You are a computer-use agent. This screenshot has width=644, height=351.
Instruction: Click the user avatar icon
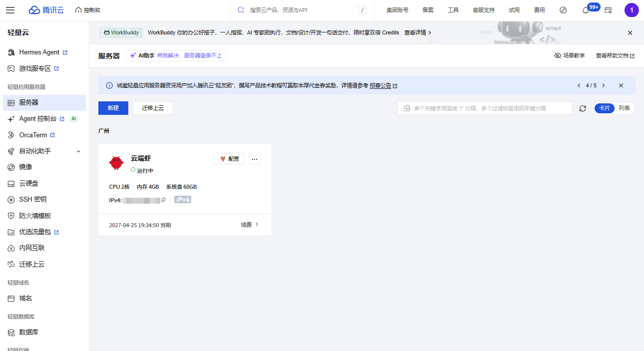632,10
